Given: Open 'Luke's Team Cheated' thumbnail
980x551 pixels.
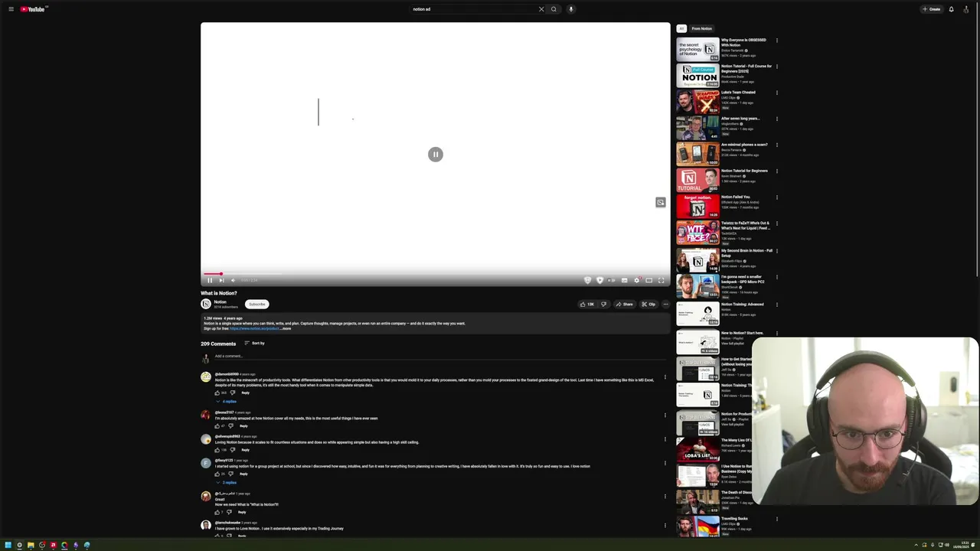Looking at the screenshot, I should coord(697,102).
